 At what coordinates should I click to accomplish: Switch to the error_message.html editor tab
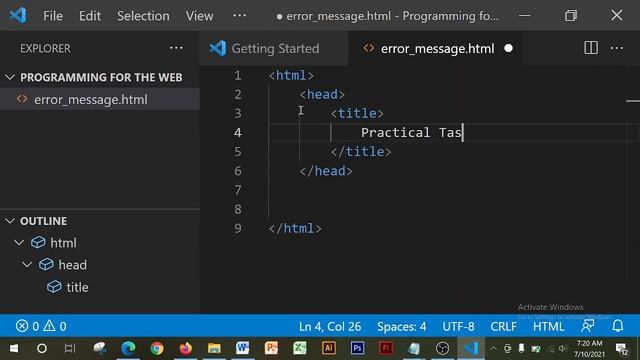tap(435, 49)
